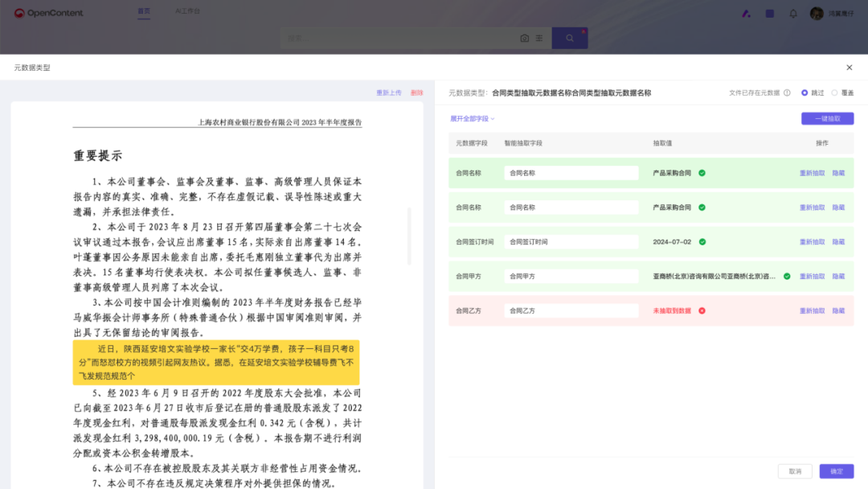Screen dimensions: 868x489
Task: Hide the 合同乙方 field row
Action: click(838, 310)
